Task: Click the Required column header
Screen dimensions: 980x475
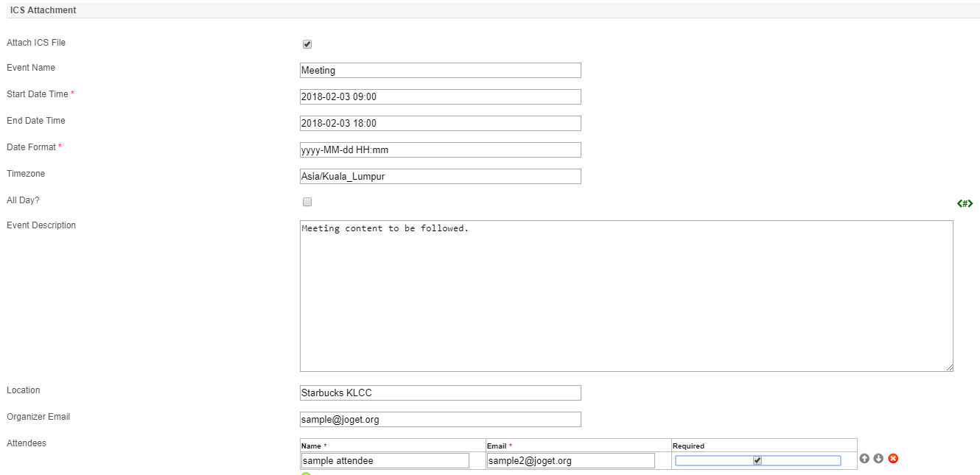Action: pyautogui.click(x=689, y=446)
